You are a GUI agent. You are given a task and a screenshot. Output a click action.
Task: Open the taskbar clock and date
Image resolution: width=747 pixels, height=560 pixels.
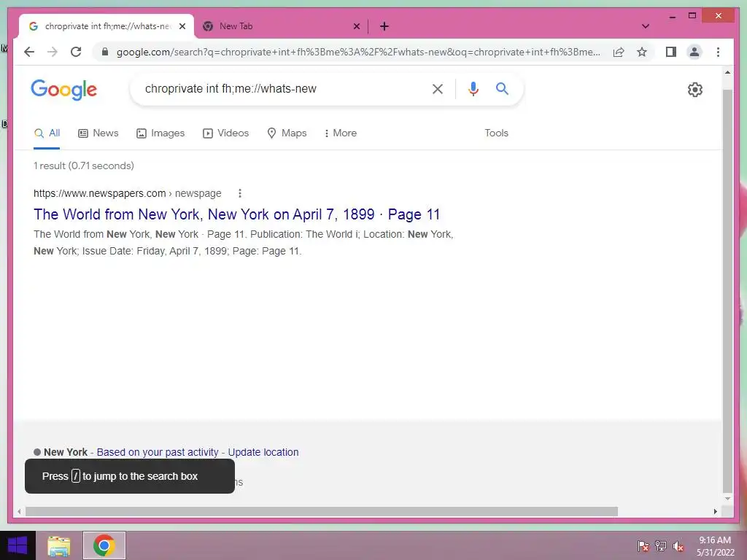(x=716, y=546)
